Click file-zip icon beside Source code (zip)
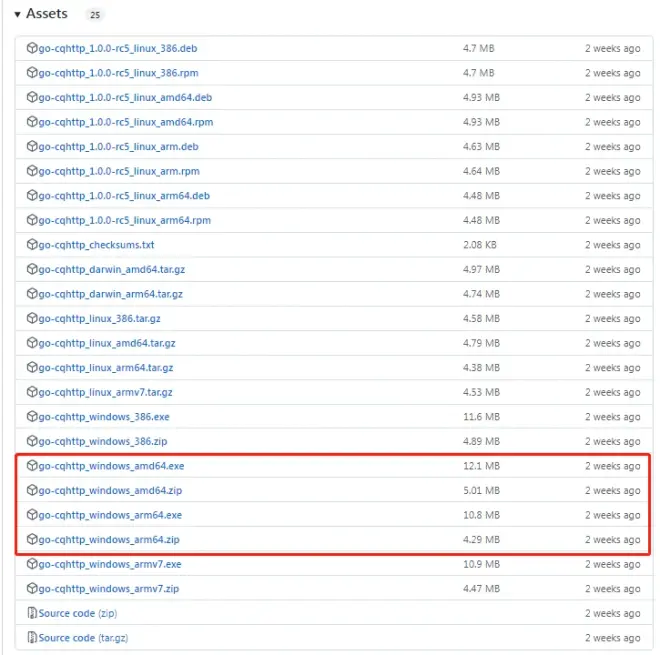 tap(32, 613)
